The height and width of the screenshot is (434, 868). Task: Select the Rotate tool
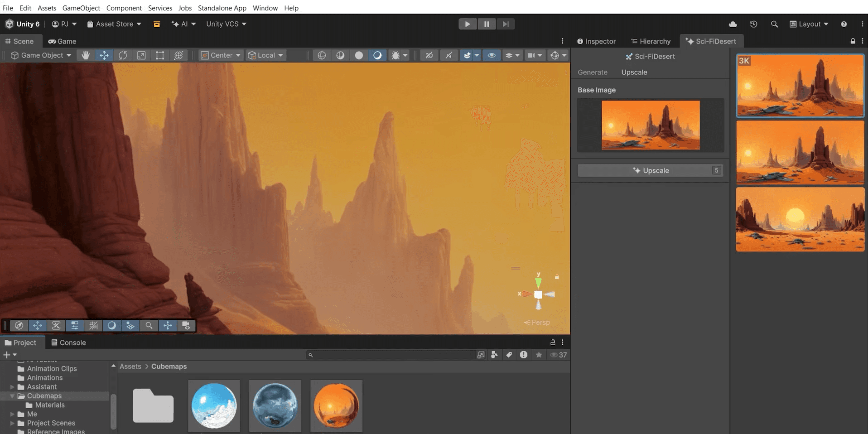coord(123,55)
